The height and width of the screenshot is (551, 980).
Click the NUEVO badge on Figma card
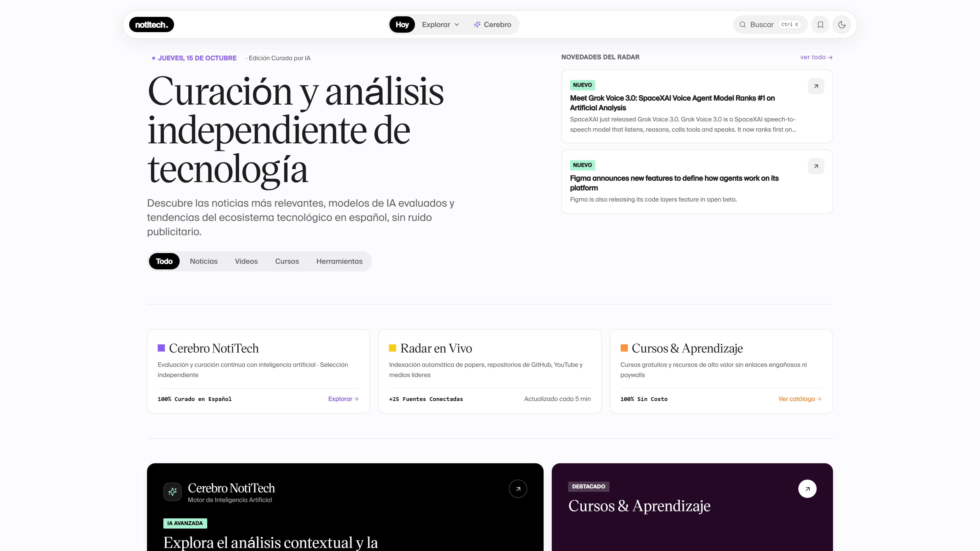(x=582, y=165)
